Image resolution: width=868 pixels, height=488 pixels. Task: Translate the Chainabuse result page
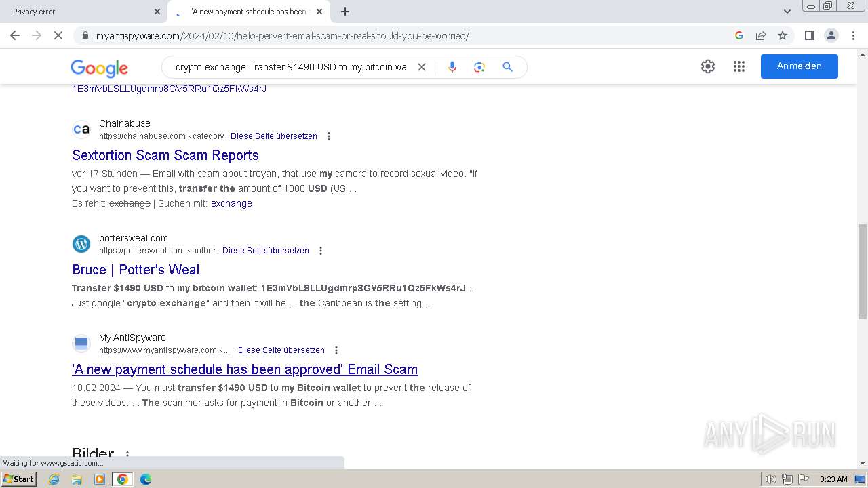point(274,136)
